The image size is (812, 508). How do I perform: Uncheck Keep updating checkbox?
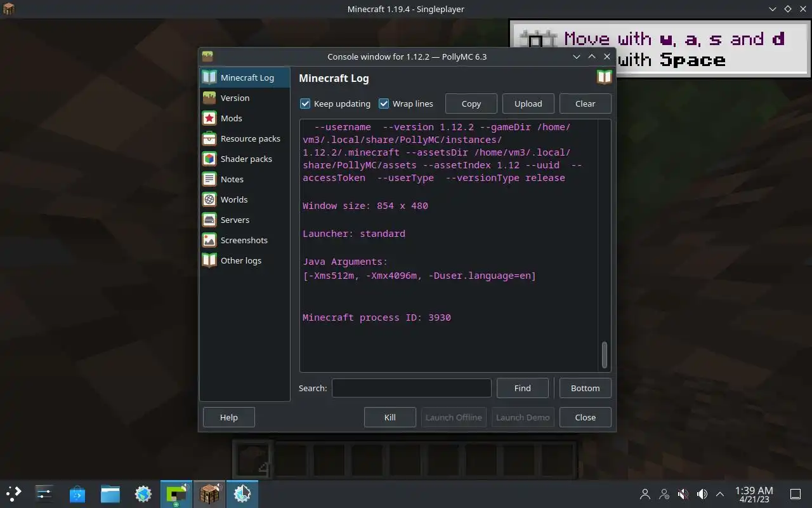click(305, 104)
